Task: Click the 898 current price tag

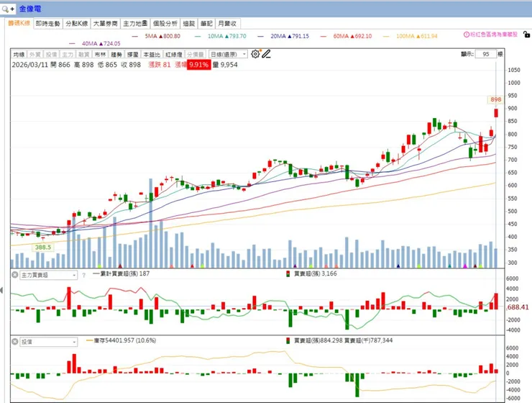Action: point(496,99)
